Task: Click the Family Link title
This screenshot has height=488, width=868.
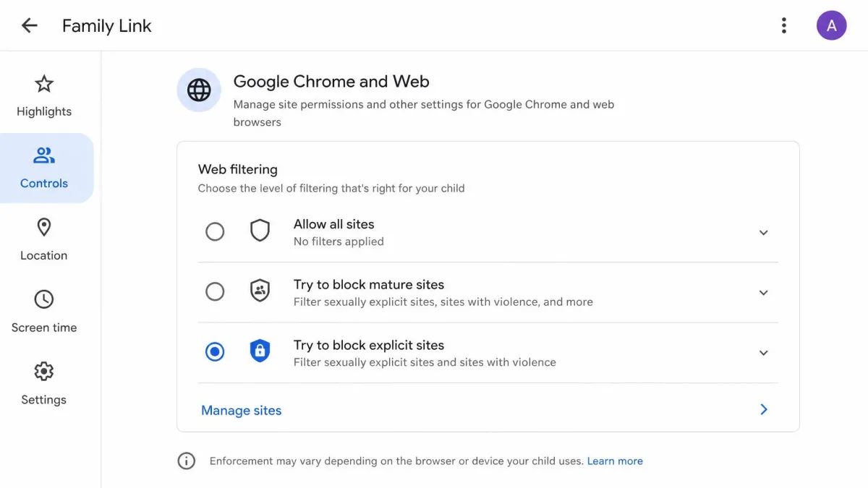Action: coord(107,26)
